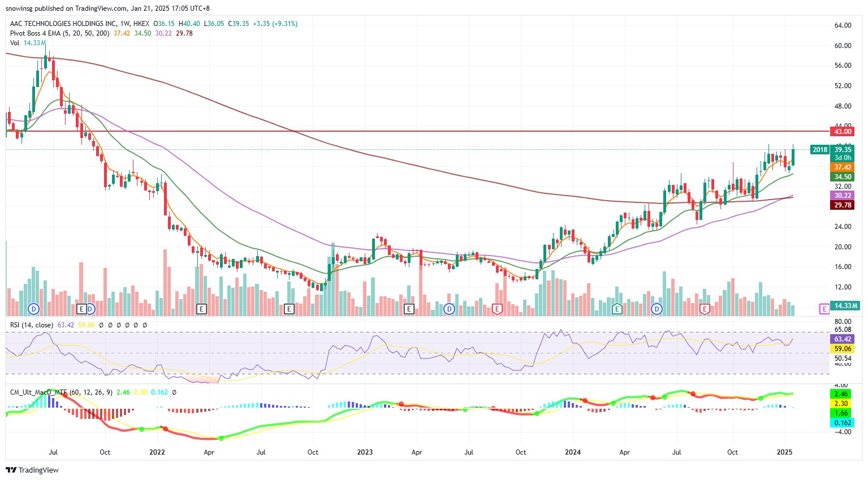Screen dimensions: 868x480
Task: Click the 2025 label on time axis
Action: point(785,452)
